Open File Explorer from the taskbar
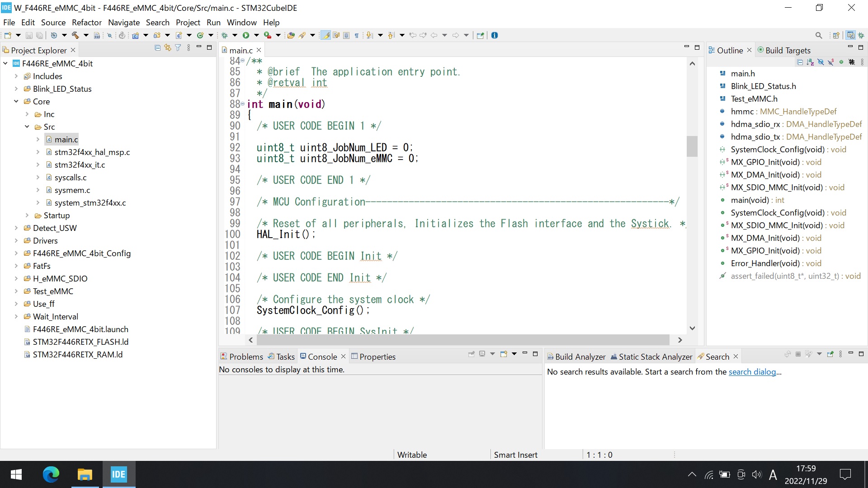This screenshot has height=488, width=868. click(x=85, y=474)
